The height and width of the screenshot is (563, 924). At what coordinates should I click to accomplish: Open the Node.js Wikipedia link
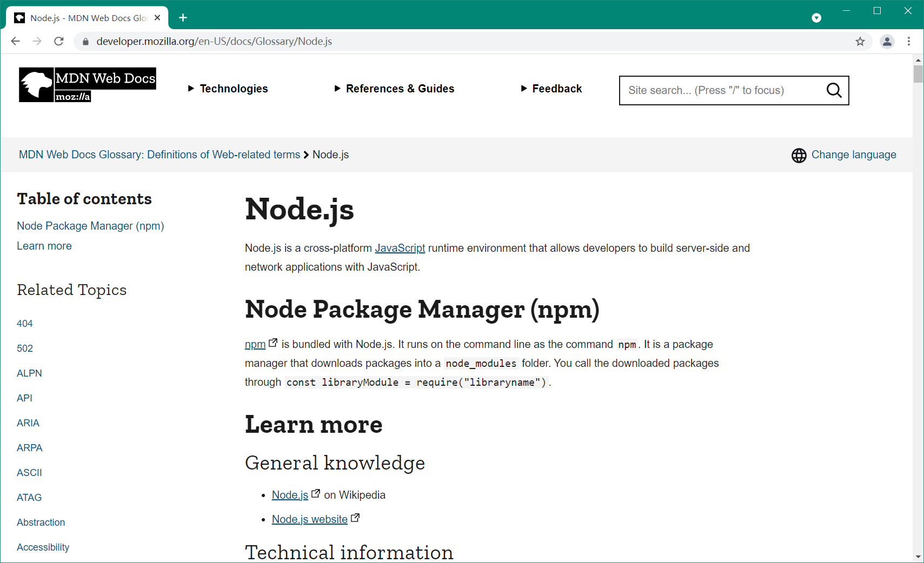tap(290, 495)
